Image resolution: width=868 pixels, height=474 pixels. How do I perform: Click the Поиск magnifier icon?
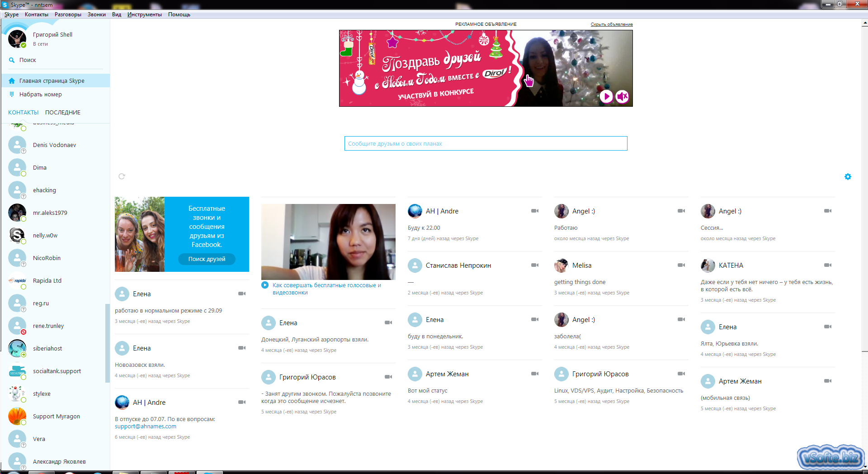click(x=11, y=60)
